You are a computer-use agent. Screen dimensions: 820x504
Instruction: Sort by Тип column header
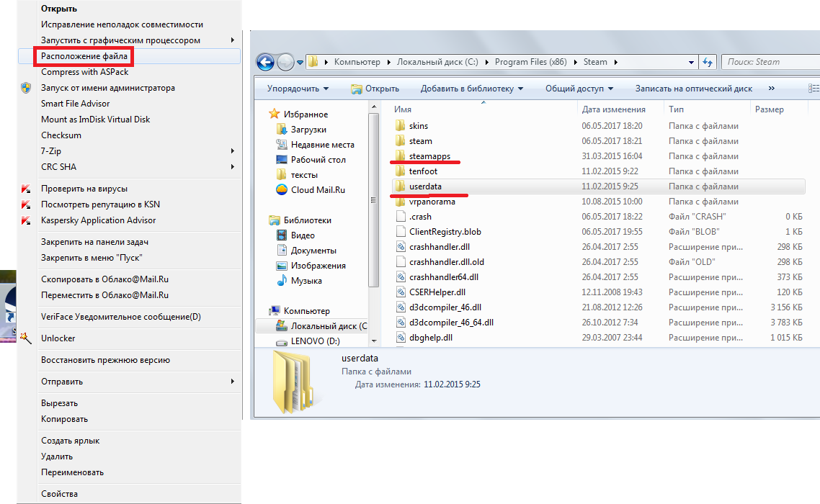click(676, 109)
